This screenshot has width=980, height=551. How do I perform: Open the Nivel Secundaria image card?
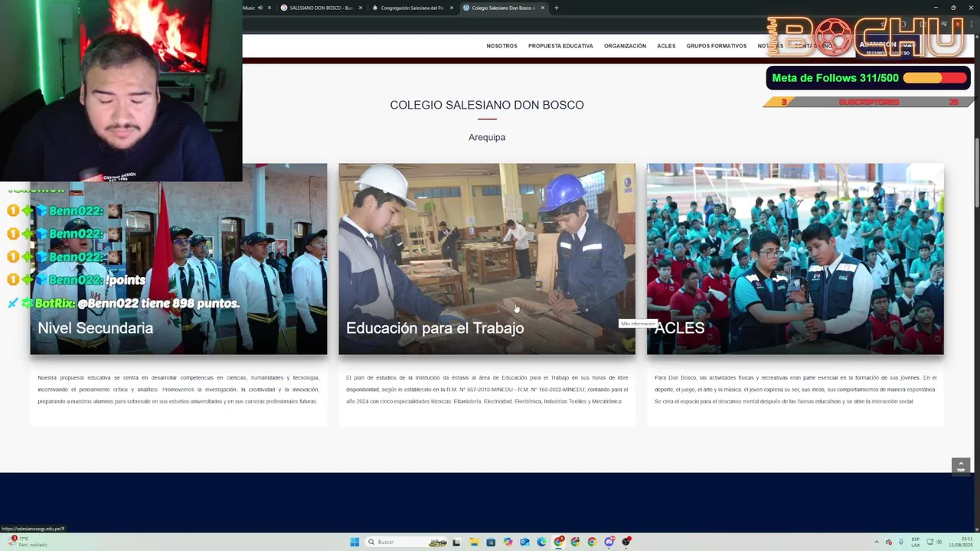click(178, 259)
